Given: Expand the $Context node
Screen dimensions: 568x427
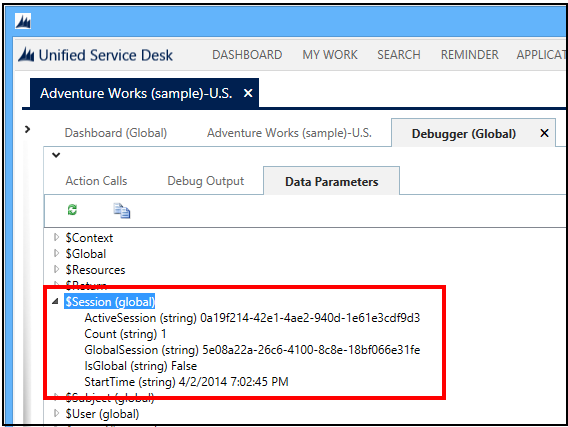Looking at the screenshot, I should point(56,237).
